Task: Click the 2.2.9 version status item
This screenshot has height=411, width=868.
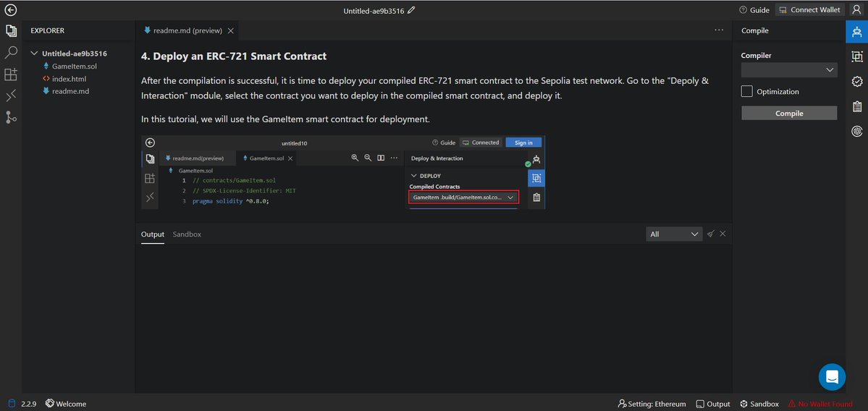Action: coord(22,404)
